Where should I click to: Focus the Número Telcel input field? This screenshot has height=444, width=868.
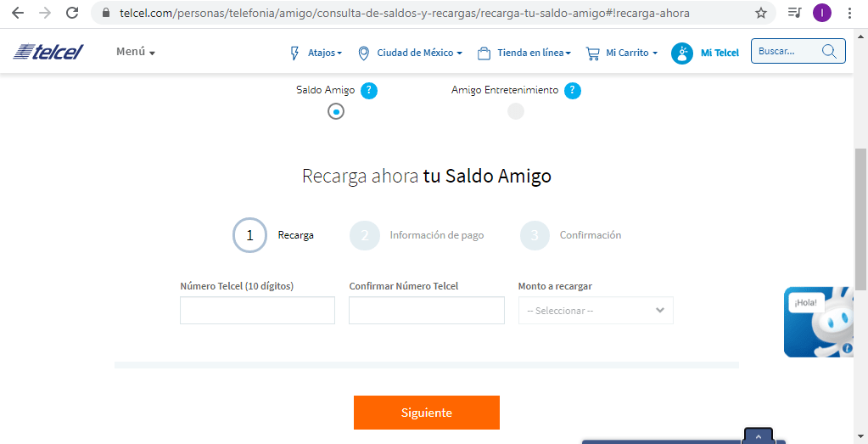[x=257, y=311]
